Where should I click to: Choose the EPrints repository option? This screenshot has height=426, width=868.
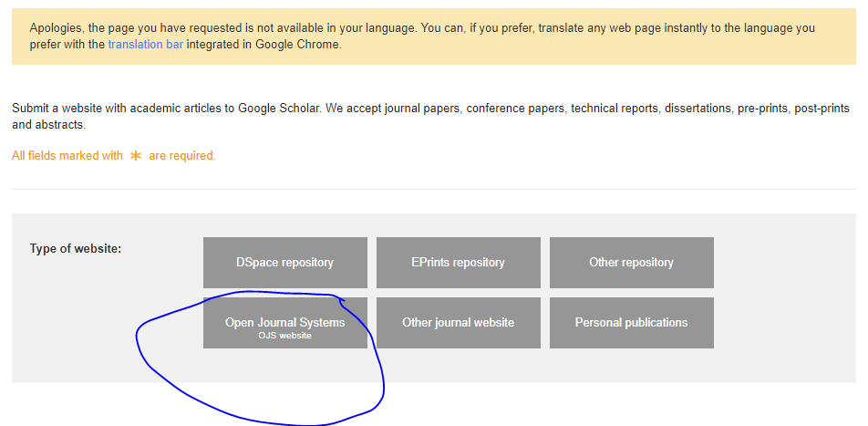pyautogui.click(x=458, y=263)
